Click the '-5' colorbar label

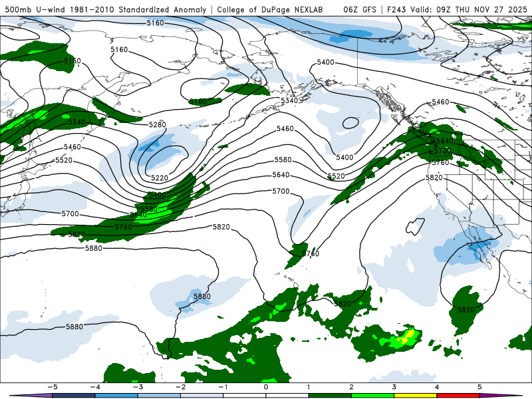[53, 387]
